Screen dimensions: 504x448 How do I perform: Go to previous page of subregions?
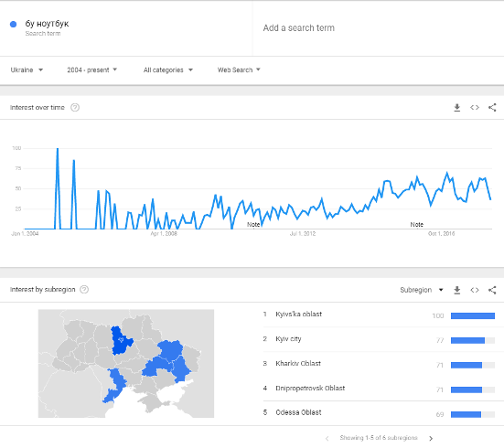coord(327,438)
